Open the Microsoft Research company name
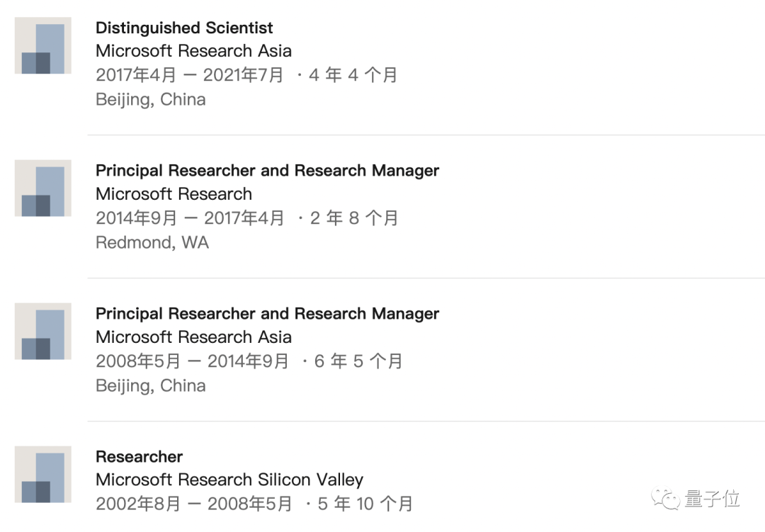Screen dimensions: 765x532 tap(174, 194)
